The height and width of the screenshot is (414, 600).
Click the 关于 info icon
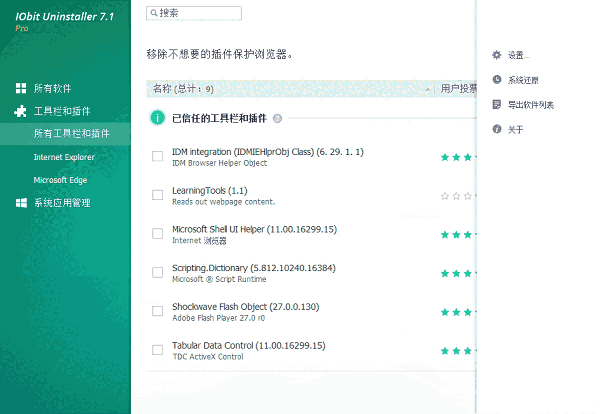(497, 129)
